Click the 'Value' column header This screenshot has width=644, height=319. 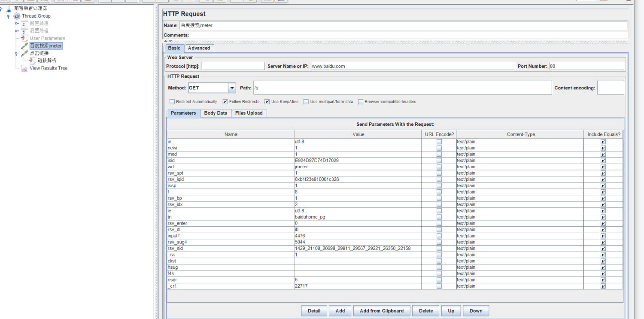[x=358, y=134]
